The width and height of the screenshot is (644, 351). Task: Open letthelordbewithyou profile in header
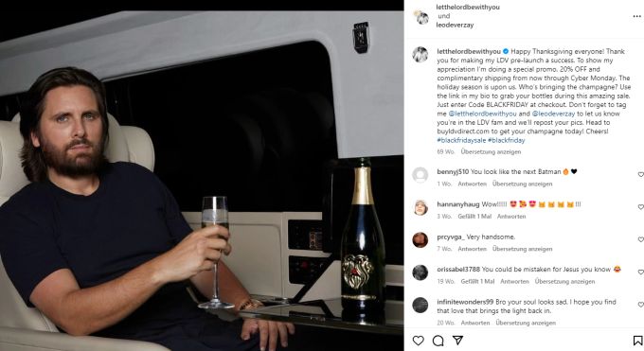tap(468, 7)
